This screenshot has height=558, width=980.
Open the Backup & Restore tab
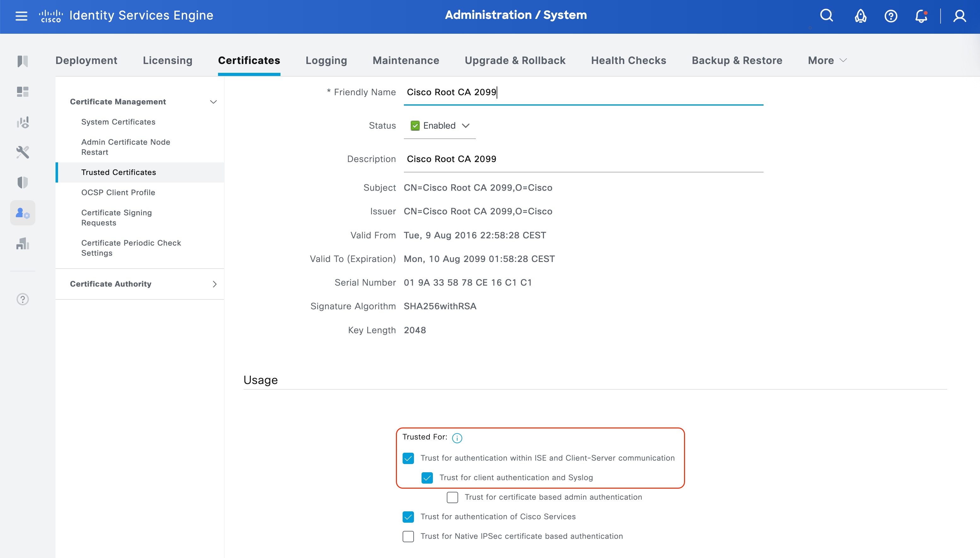[x=737, y=61]
